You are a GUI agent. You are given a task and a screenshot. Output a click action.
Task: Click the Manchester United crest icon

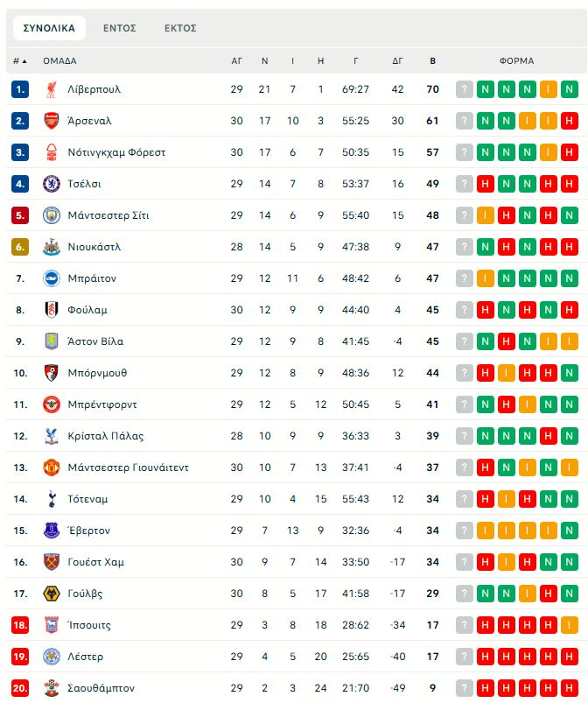(x=52, y=467)
